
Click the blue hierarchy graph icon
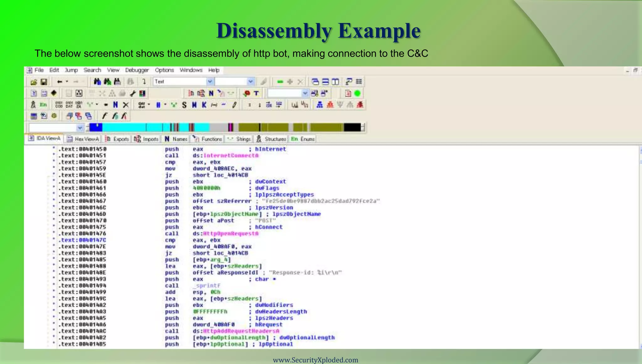pos(320,105)
